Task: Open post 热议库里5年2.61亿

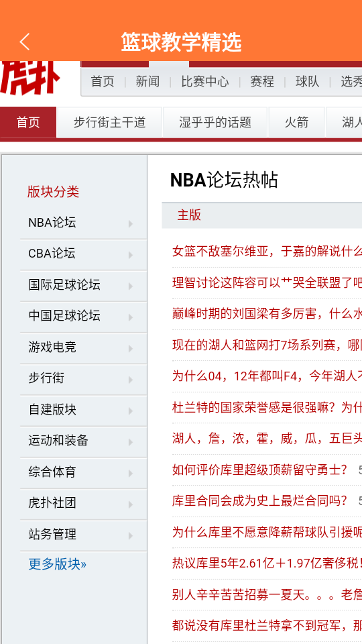Action: pos(267,563)
